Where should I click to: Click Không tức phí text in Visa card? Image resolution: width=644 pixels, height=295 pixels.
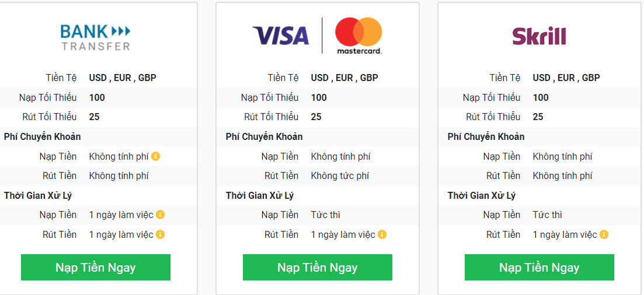(x=340, y=175)
